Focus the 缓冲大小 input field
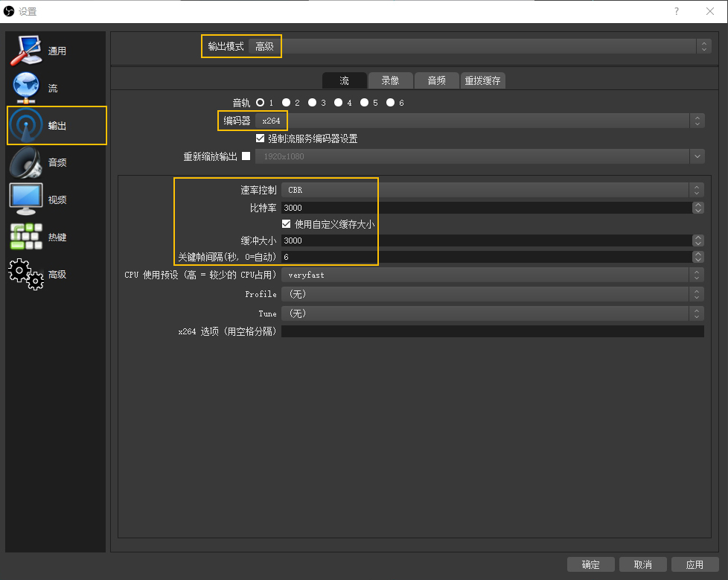The height and width of the screenshot is (580, 728). pos(487,240)
